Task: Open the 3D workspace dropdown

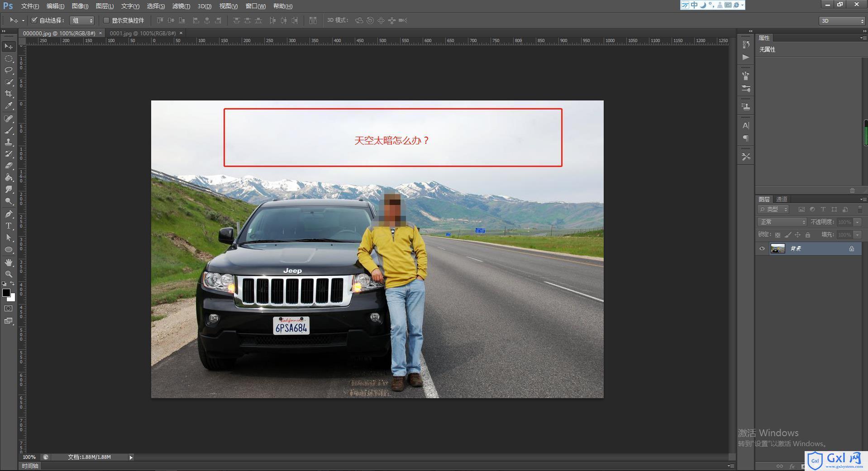Action: [842, 21]
